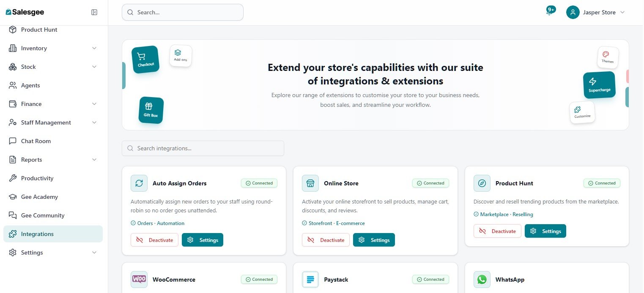This screenshot has height=293, width=644.
Task: Open Settings for the Online Store
Action: pos(374,240)
